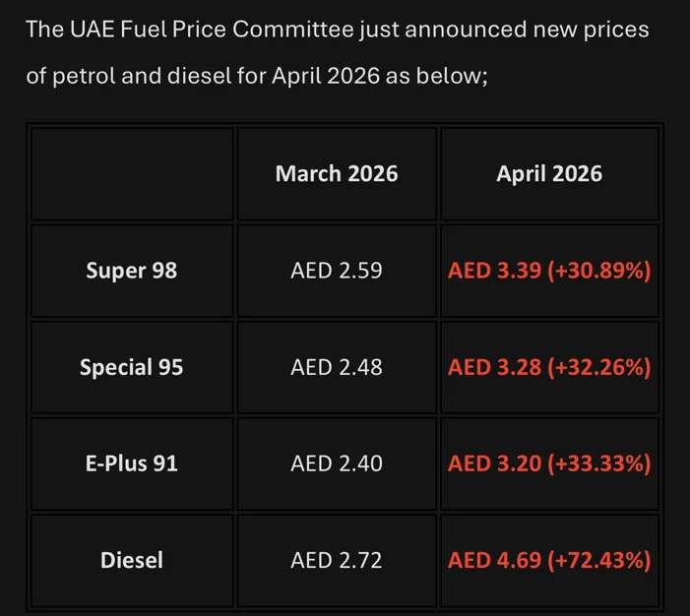Screen dimensions: 690x616
Task: Click the empty top-left table cell
Action: click(132, 174)
